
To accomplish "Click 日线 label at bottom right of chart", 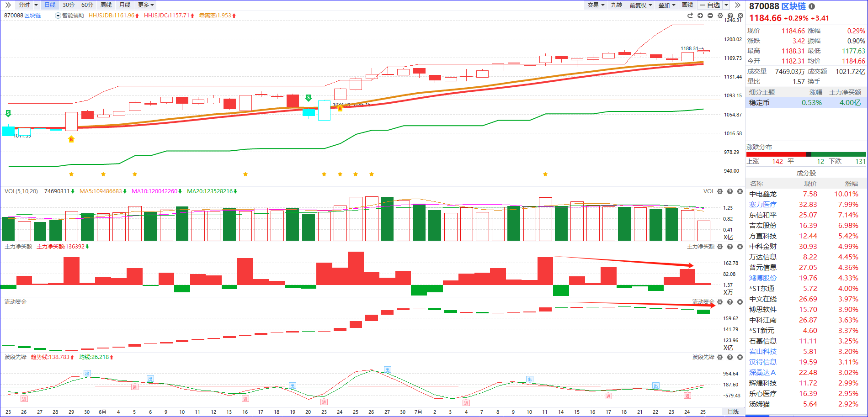I will click(x=733, y=412).
